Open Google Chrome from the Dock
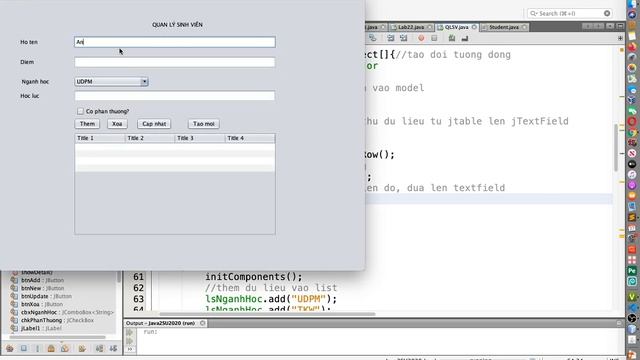640x360 pixels. (632, 132)
